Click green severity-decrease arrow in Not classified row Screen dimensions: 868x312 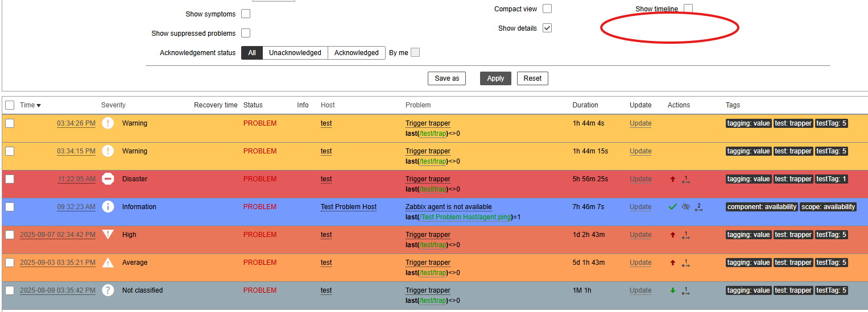tap(673, 290)
